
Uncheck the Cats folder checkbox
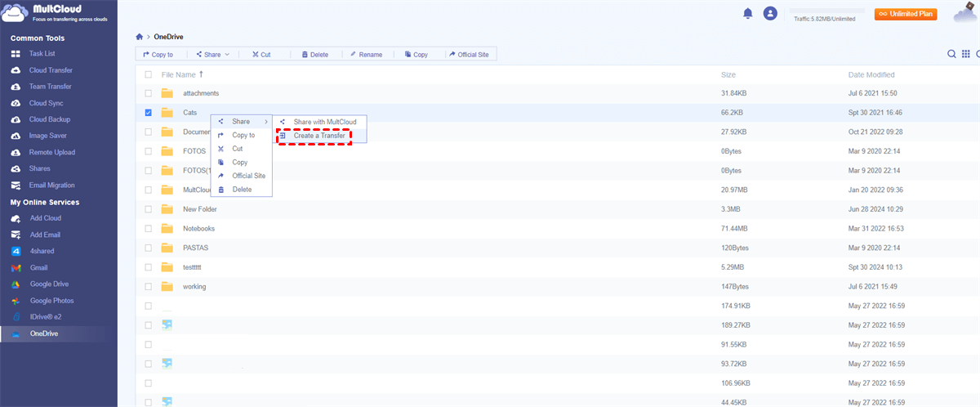click(149, 113)
